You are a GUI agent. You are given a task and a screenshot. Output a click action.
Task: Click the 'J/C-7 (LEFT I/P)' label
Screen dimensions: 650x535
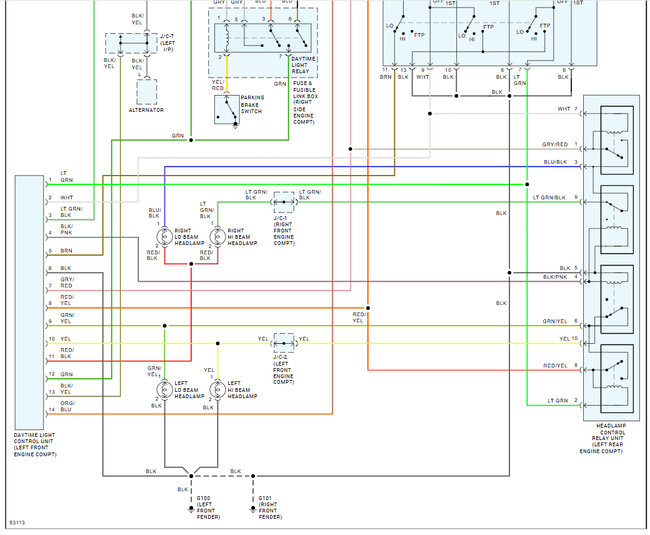coord(167,43)
